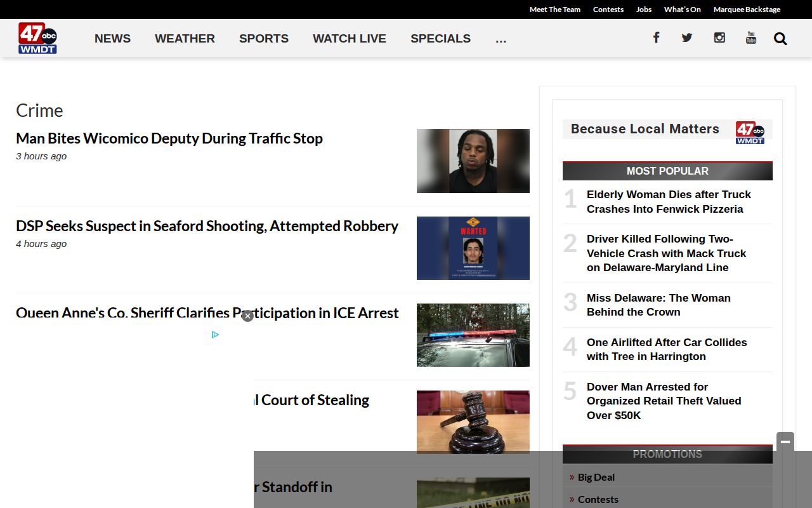
Task: Click the police light bar thumbnail
Action: pyautogui.click(x=473, y=335)
